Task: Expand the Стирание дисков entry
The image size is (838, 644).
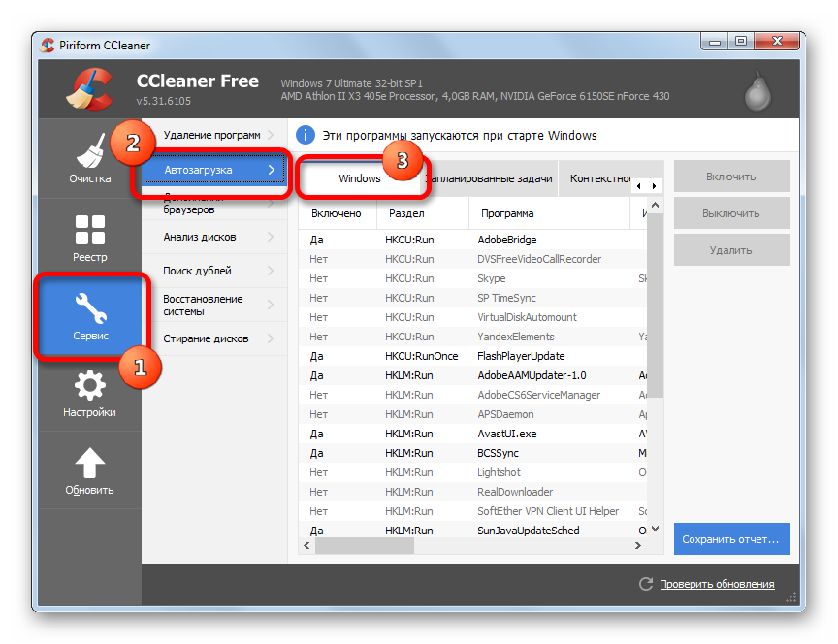Action: (215, 338)
